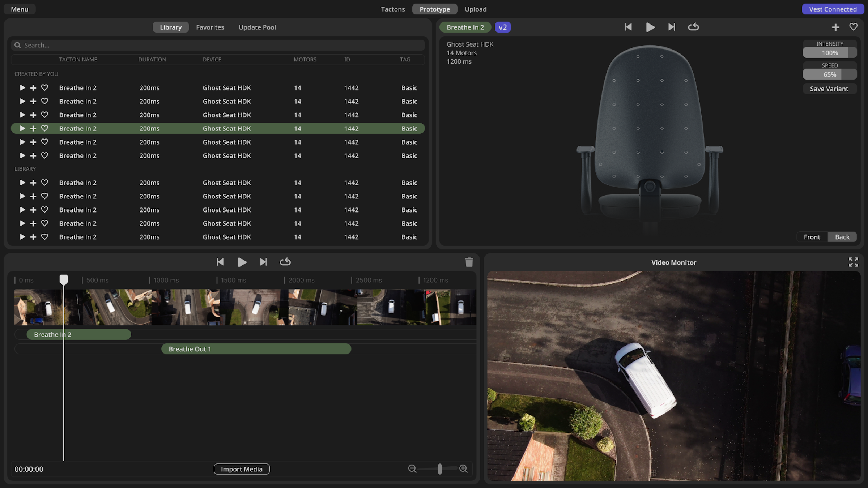
Task: Open the Upload tab
Action: tap(475, 9)
